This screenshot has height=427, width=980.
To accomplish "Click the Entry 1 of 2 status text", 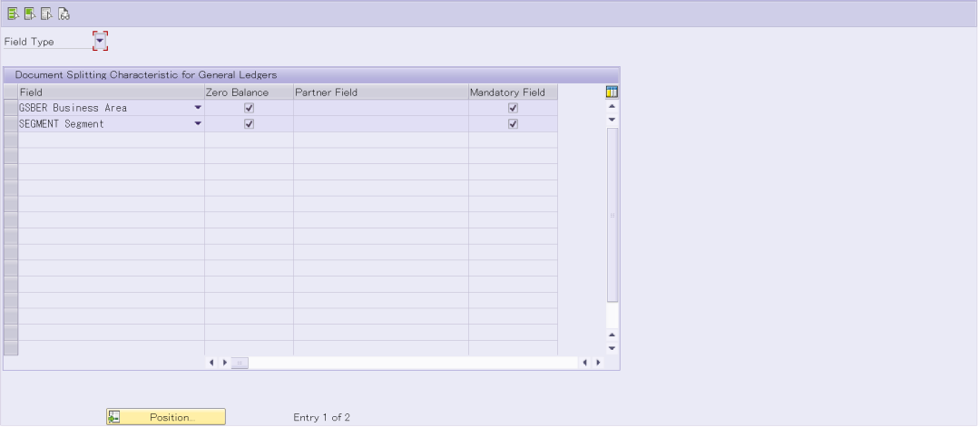I will 322,417.
